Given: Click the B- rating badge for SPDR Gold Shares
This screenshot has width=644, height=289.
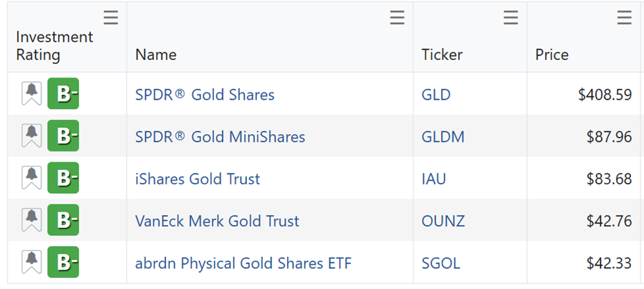Looking at the screenshot, I should click(63, 94).
